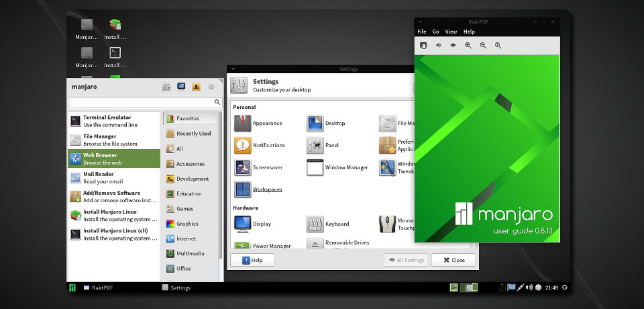Click the taskbar logout icon beside clock
This screenshot has height=309, width=644.
565,288
